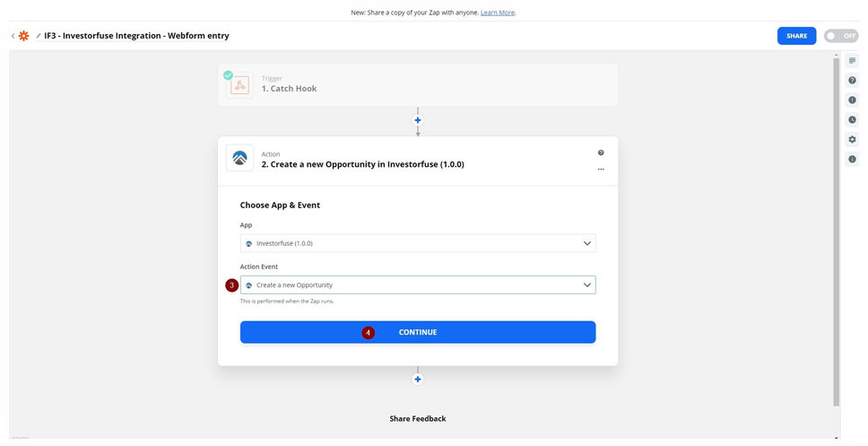Screen dimensions: 868x446
Task: Click the step title '2. Create a new Opportunity in Investorfuse'
Action: coord(362,164)
